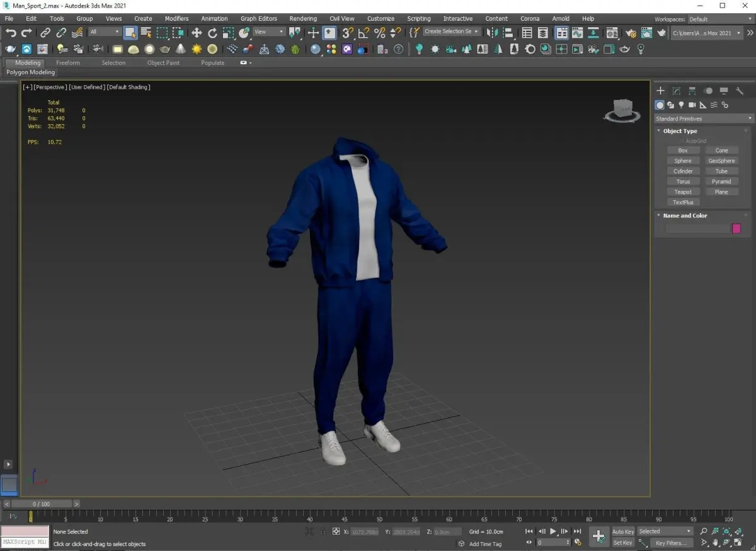Screen dimensions: 756x551
Task: Click the pink object color swatch
Action: click(736, 229)
